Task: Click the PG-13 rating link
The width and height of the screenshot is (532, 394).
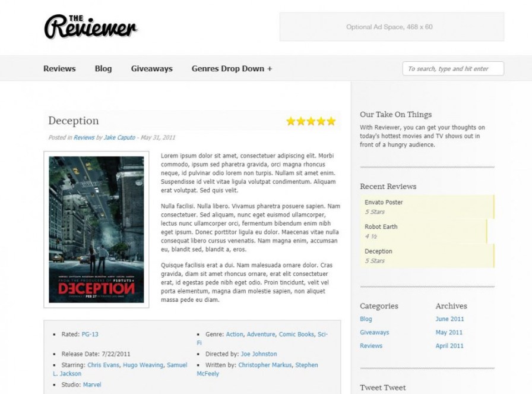Action: coord(90,334)
